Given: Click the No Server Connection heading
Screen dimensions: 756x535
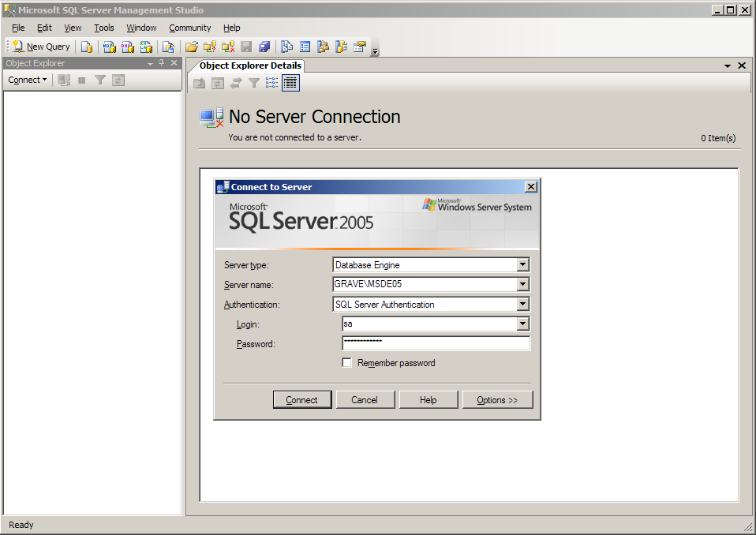Looking at the screenshot, I should (314, 117).
